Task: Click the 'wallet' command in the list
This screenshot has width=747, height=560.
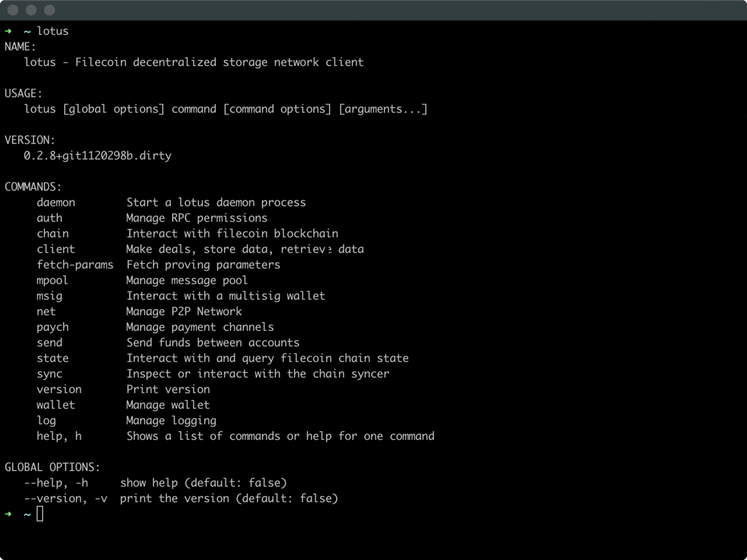Action: pyautogui.click(x=56, y=404)
